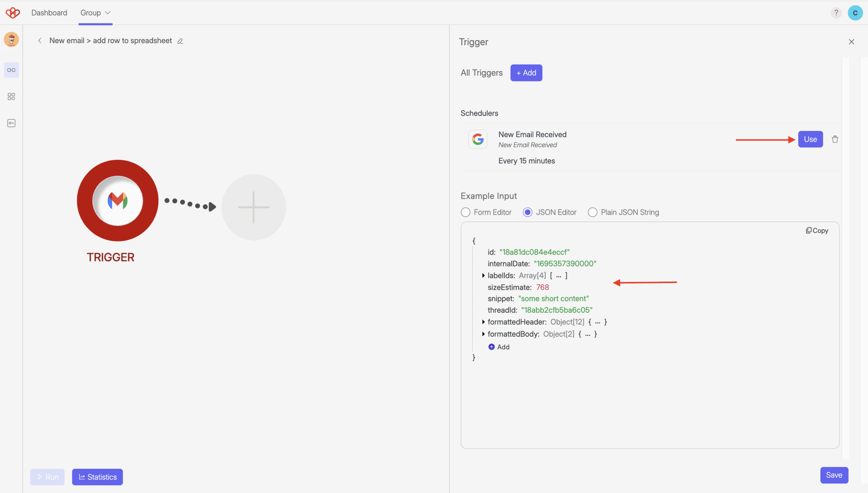Copy the example JSON input
The height and width of the screenshot is (493, 868).
(817, 231)
